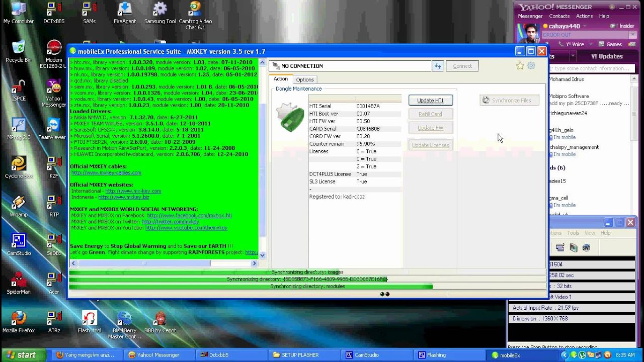Open the Actions menu in Yahoo Messenger
The height and width of the screenshot is (362, 644).
click(x=584, y=16)
